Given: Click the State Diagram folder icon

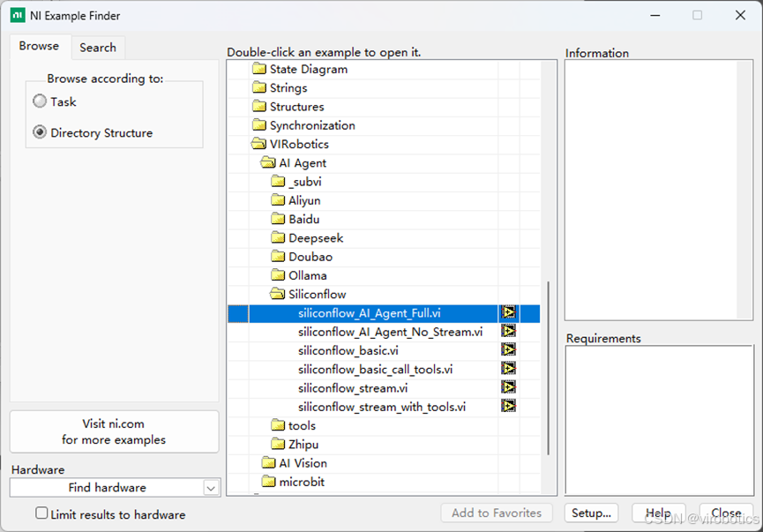Looking at the screenshot, I should pos(259,69).
